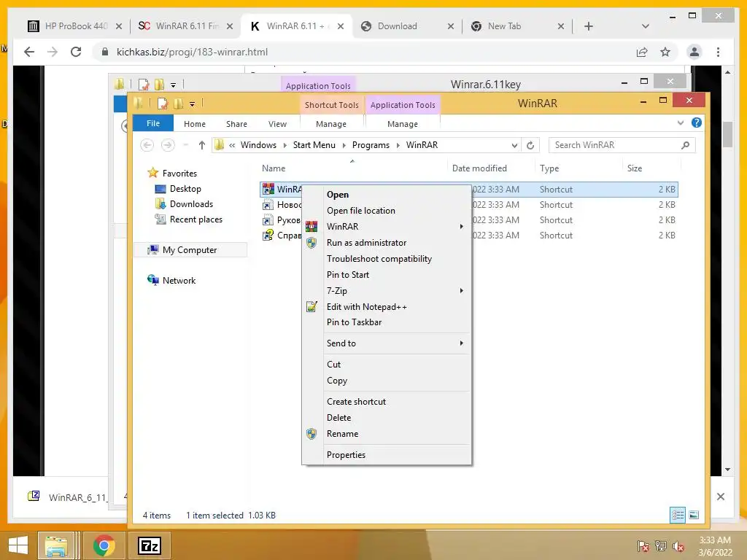Viewport: 747px width, 560px height.
Task: Expand the WinRAR submenu in context menu
Action: (461, 227)
